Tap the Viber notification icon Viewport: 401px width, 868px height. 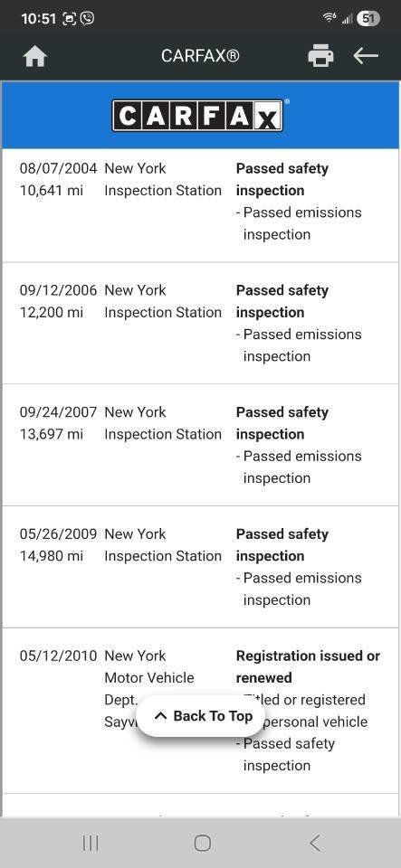coord(87,18)
